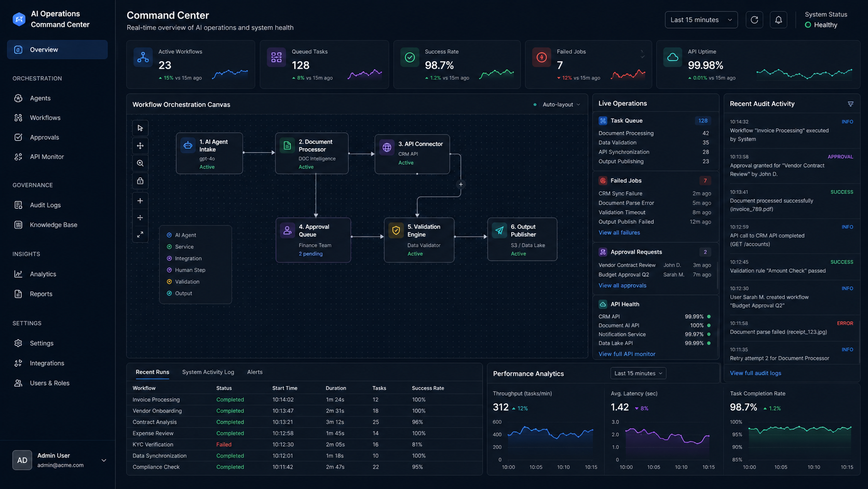Open API Monitor in sidebar
868x489 pixels.
click(57, 157)
